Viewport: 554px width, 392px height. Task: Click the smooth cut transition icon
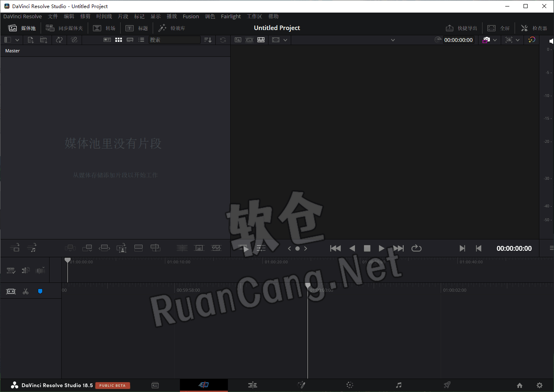click(216, 248)
